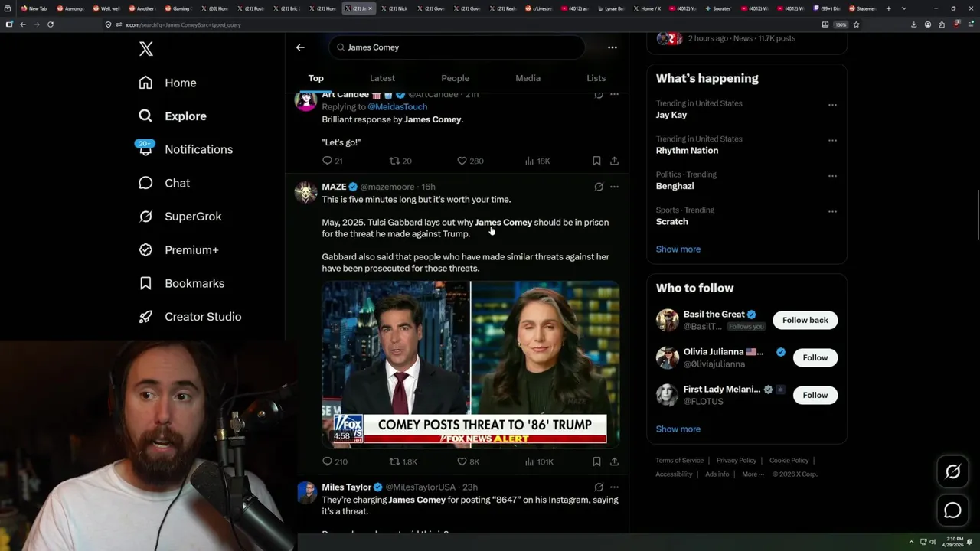Viewport: 980px width, 551px height.
Task: Open Terms of Service link
Action: [679, 461]
